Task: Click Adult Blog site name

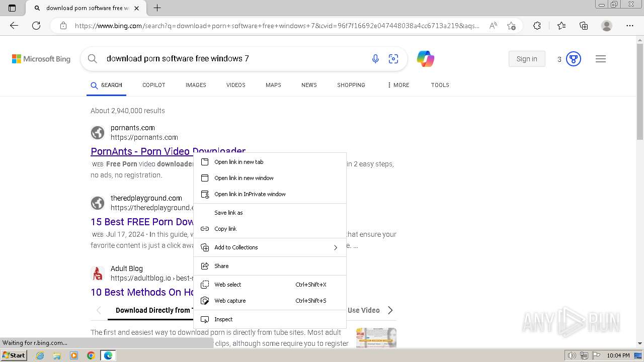Action: pyautogui.click(x=127, y=268)
